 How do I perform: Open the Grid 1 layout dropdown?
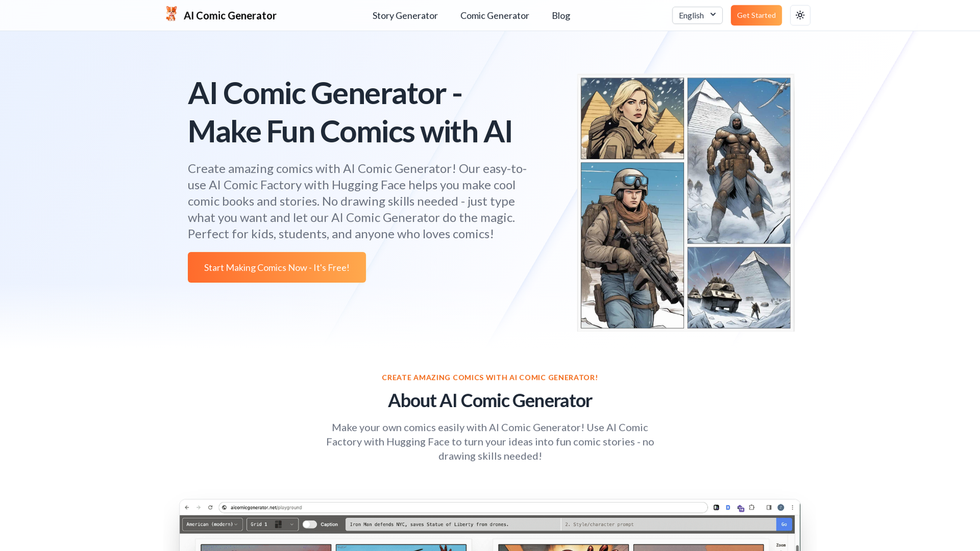(272, 524)
